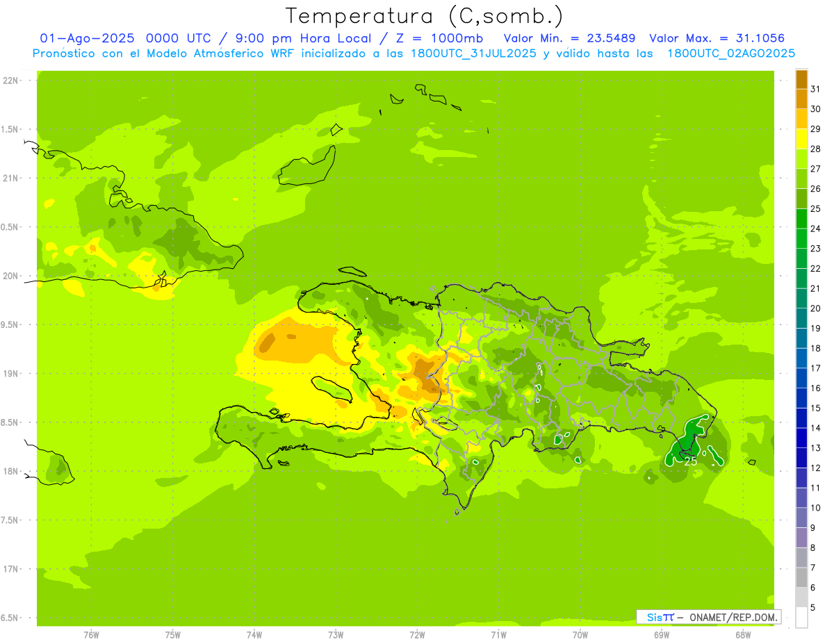Click the '19N' latitude axis label
Viewport: 834px width, 644px height.
point(10,374)
